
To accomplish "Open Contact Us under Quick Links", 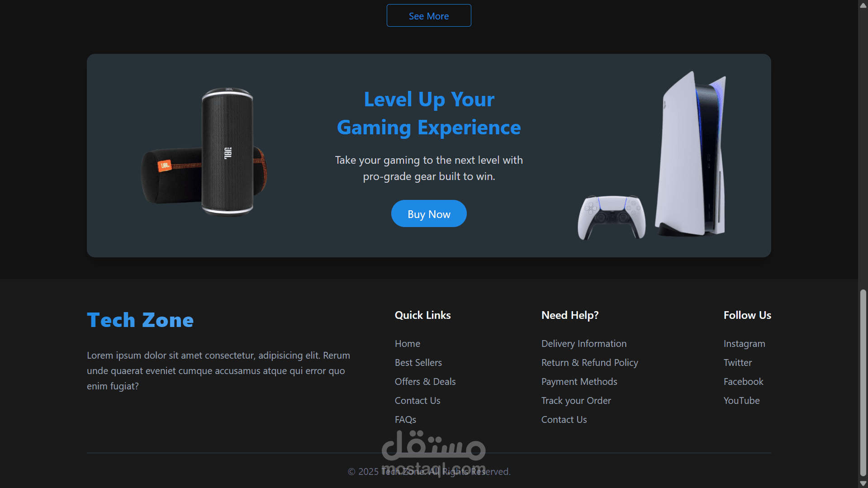I will click(x=417, y=401).
